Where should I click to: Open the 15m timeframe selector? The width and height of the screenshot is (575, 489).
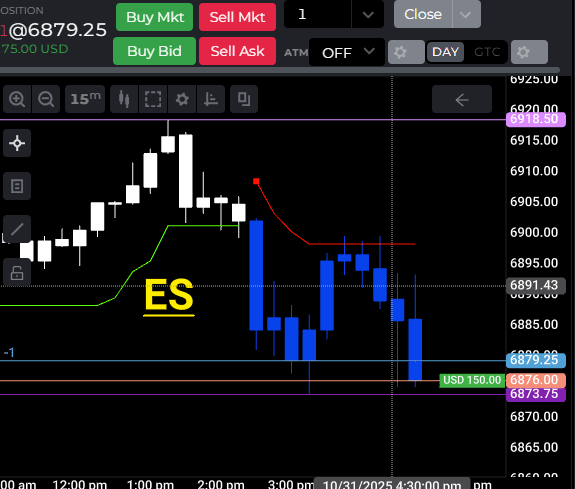click(x=85, y=99)
